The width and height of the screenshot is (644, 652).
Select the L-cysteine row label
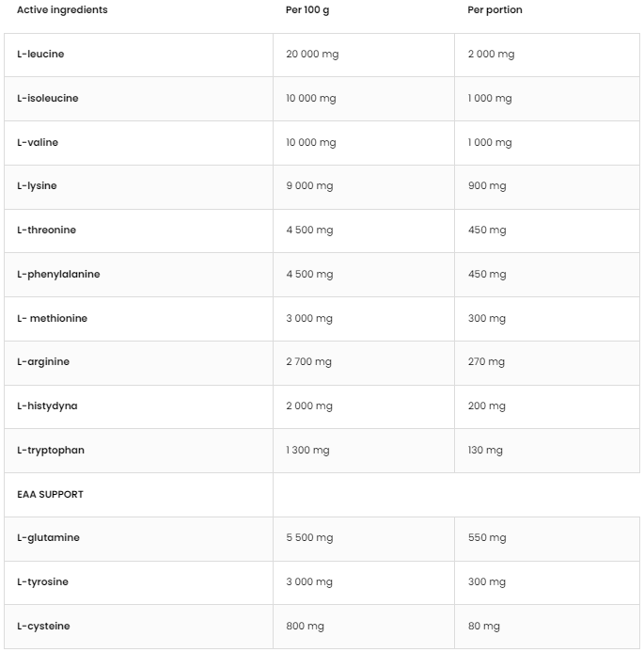pos(43,627)
